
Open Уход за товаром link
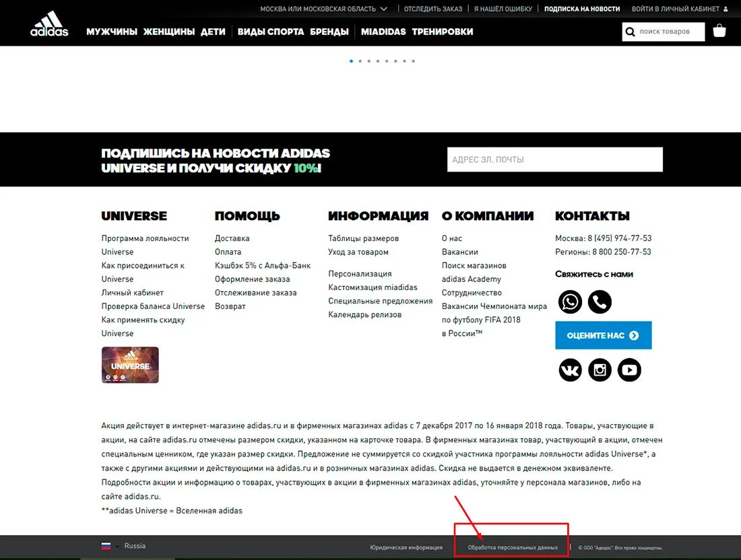click(x=358, y=252)
